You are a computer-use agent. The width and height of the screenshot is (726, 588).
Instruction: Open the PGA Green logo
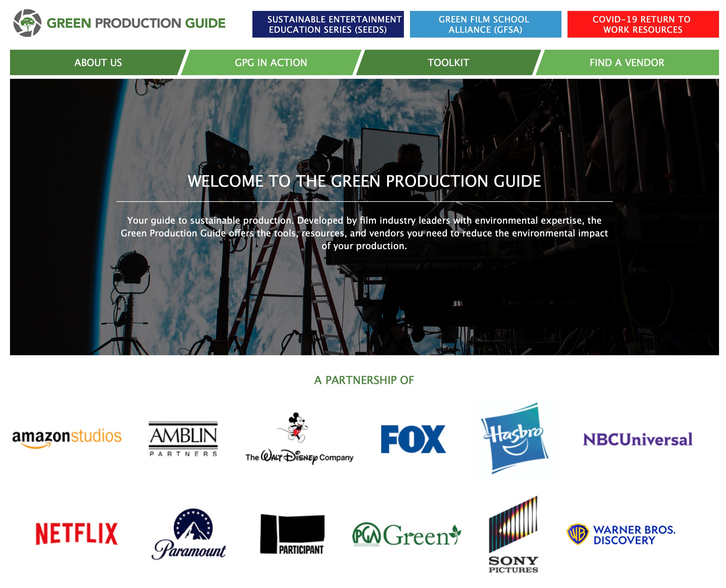point(406,535)
